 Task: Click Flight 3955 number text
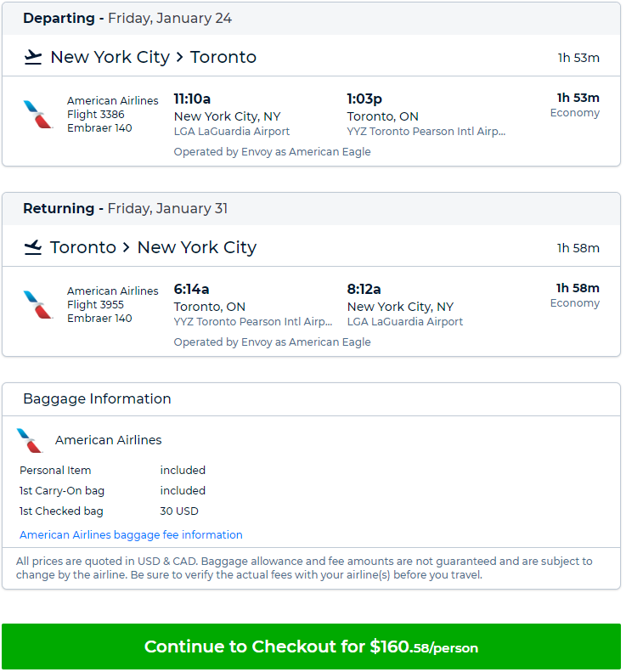95,305
